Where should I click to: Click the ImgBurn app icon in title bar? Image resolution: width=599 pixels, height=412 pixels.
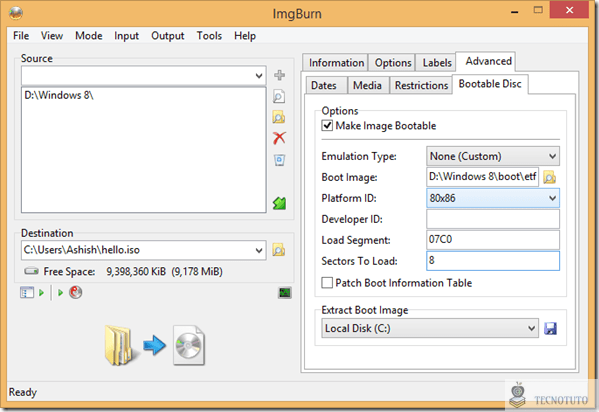16,13
